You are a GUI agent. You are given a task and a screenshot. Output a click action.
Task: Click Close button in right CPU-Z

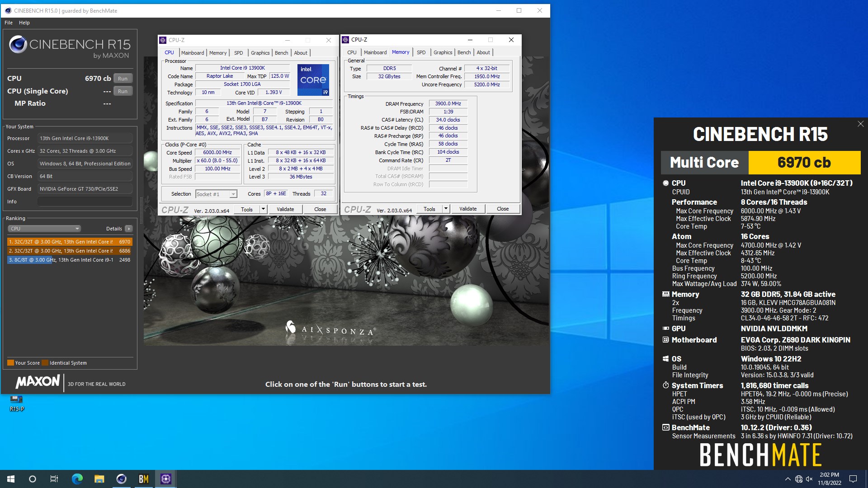pyautogui.click(x=503, y=209)
